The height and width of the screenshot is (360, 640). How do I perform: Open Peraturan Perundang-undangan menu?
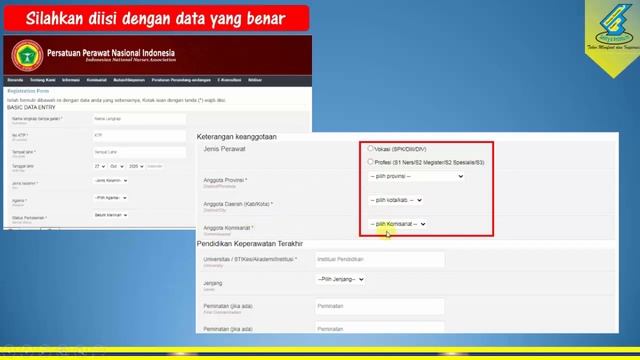[x=181, y=80]
